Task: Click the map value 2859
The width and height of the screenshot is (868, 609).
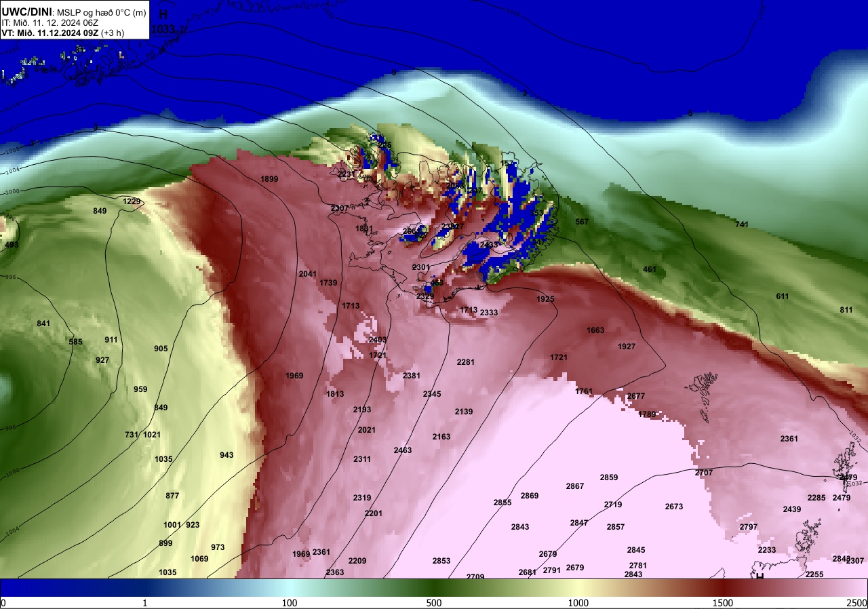Action: click(x=609, y=477)
